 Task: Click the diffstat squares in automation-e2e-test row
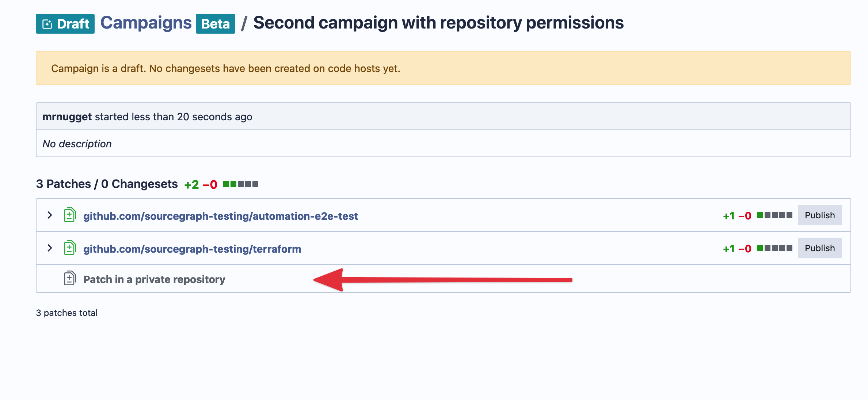pos(774,215)
